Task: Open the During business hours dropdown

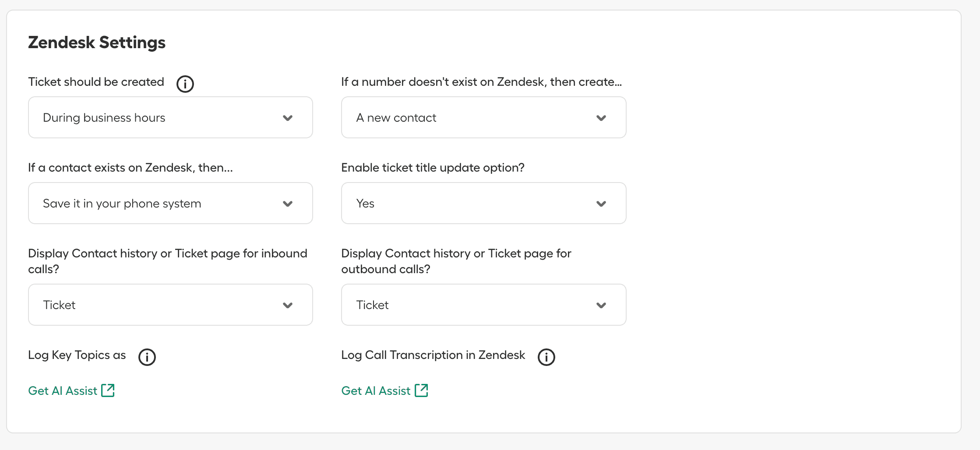Action: point(170,117)
